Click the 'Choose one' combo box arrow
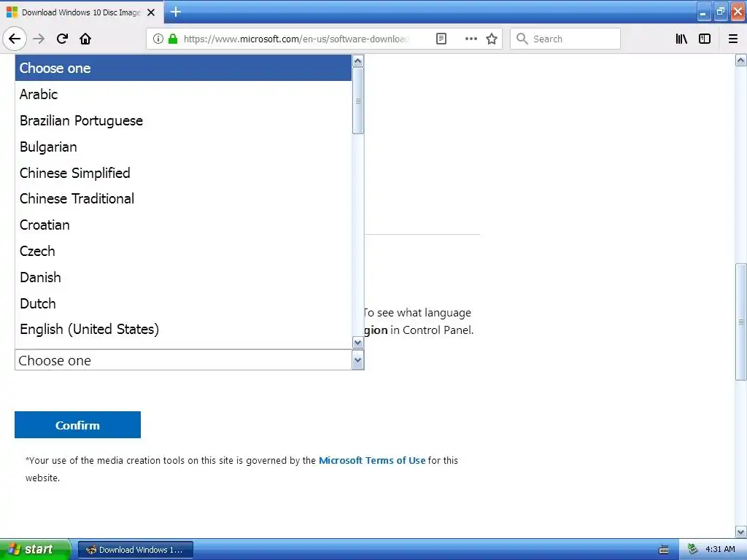 [357, 360]
